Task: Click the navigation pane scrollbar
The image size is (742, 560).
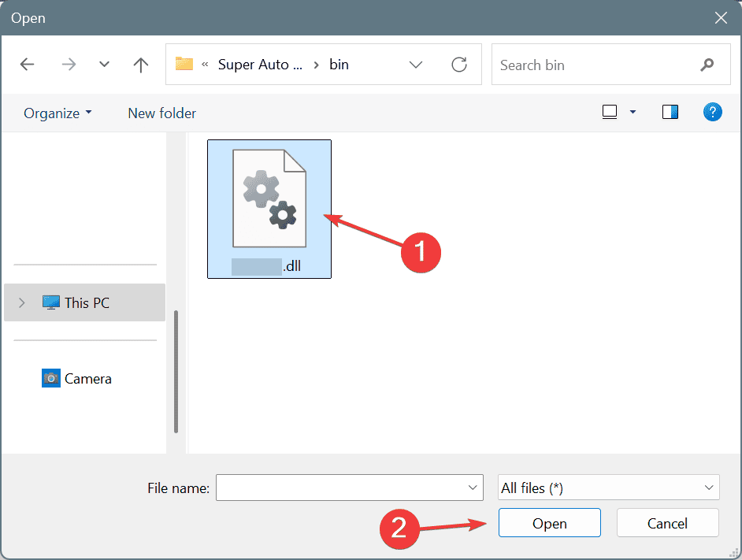Action: click(x=176, y=372)
